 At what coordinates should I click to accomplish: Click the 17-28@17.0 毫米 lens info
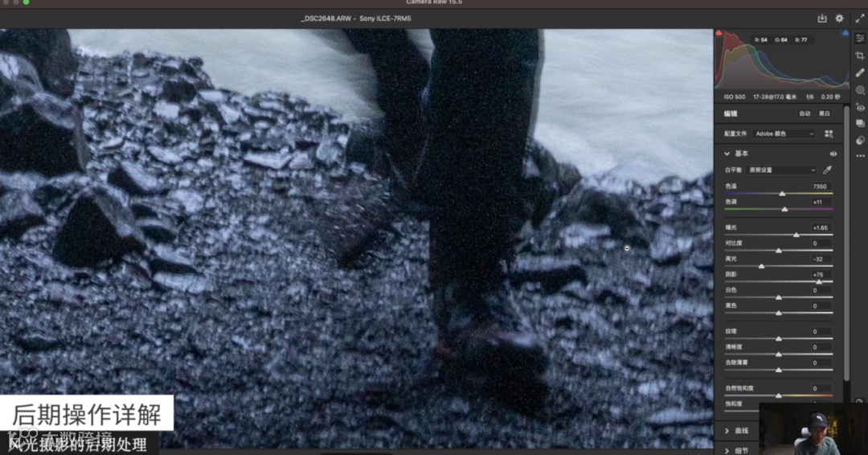[775, 96]
